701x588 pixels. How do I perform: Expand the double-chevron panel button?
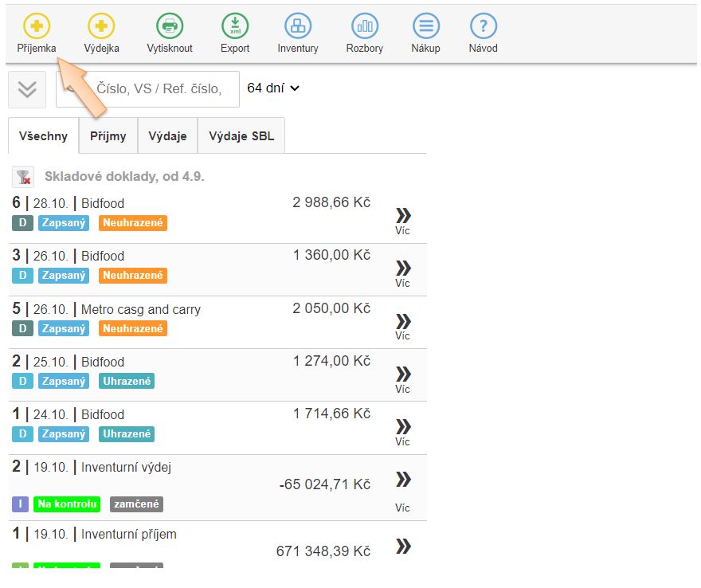click(x=27, y=89)
